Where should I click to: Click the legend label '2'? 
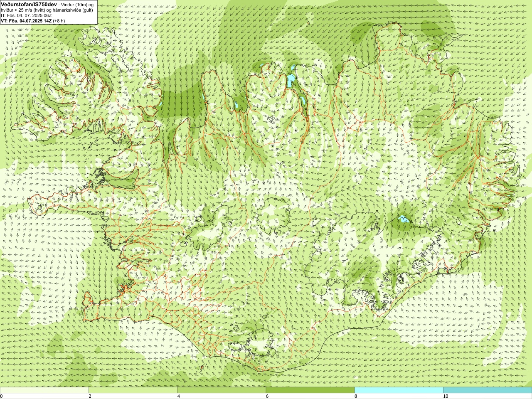(x=90, y=396)
